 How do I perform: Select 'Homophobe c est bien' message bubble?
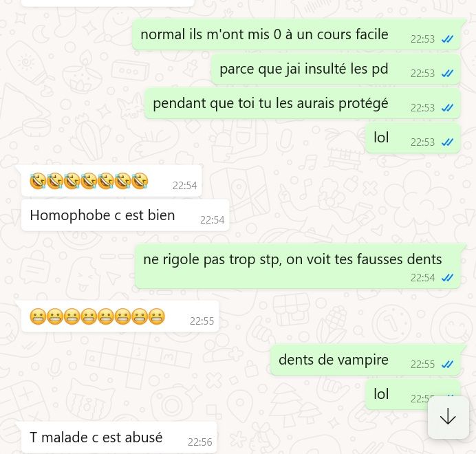tap(125, 215)
